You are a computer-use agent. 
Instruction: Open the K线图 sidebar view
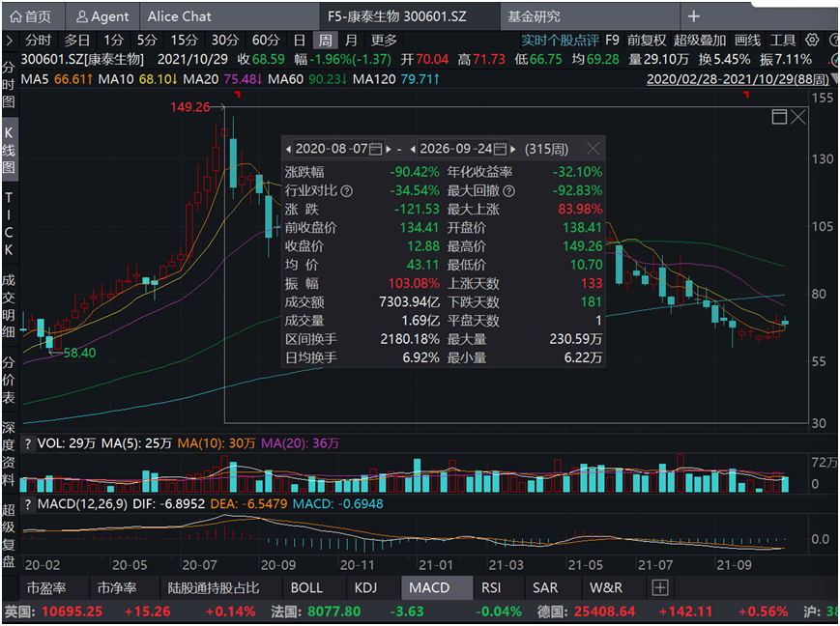(9, 150)
